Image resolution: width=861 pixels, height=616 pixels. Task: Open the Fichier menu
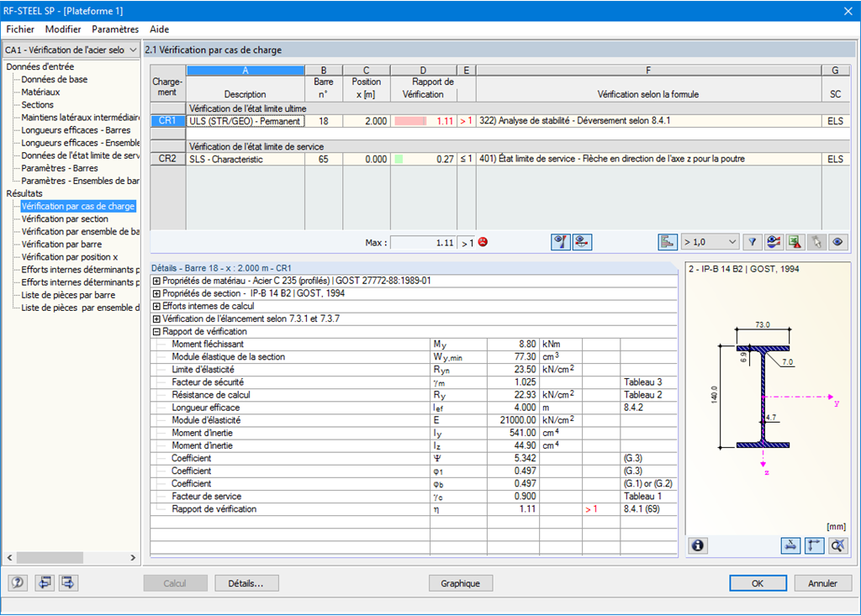20,29
